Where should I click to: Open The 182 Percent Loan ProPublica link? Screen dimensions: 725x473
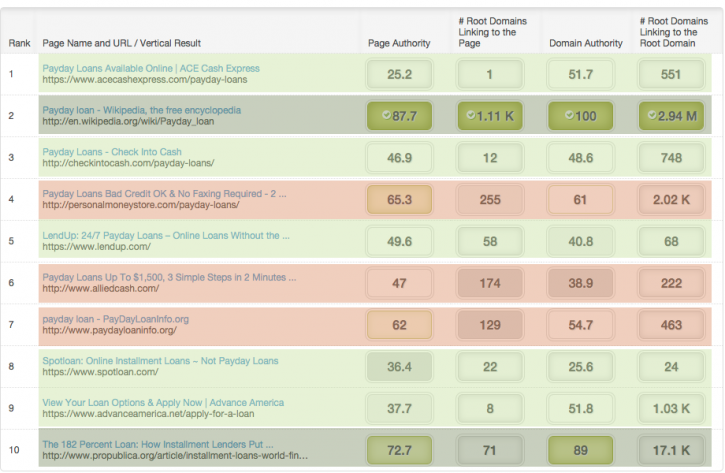[158, 444]
